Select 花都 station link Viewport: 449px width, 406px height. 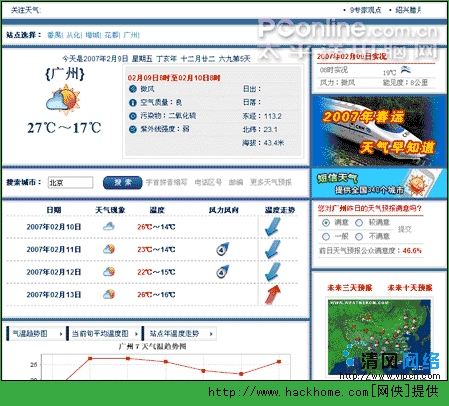pos(111,35)
